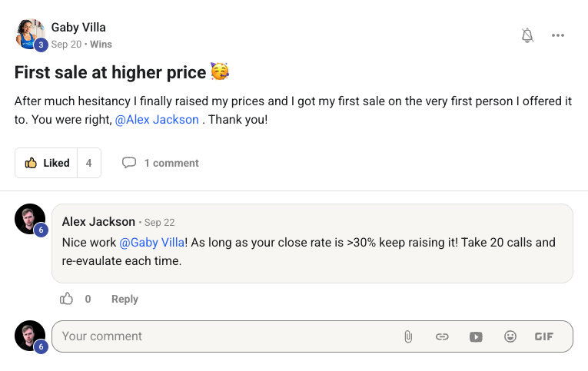Viewport: 588px width, 371px height.
Task: Add a video with the play icon
Action: pos(476,336)
